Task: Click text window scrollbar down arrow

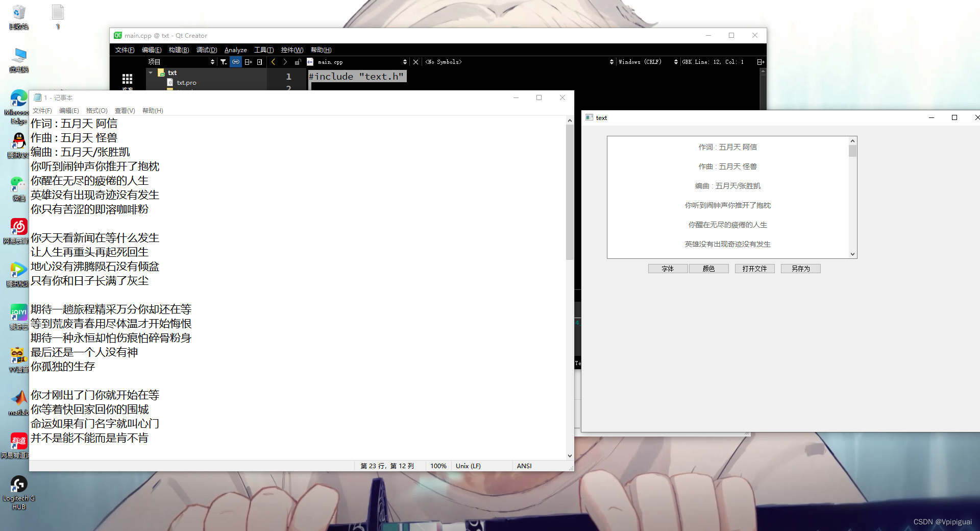Action: [852, 254]
